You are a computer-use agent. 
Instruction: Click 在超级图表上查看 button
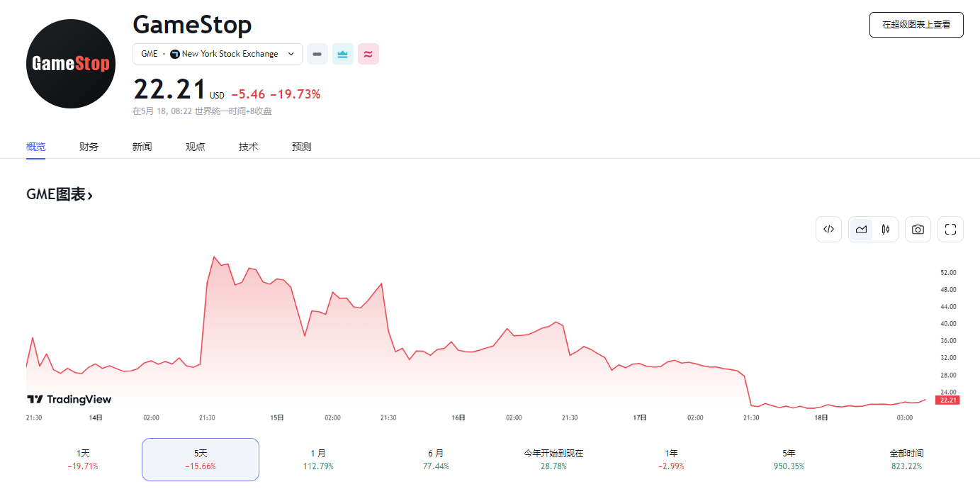(916, 24)
